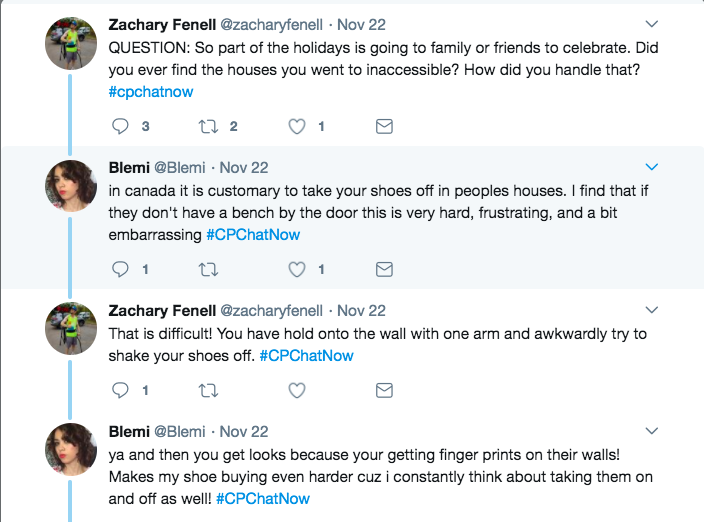View Blemi's profile picture on the Canada tweet
The image size is (704, 522).
pyautogui.click(x=72, y=185)
